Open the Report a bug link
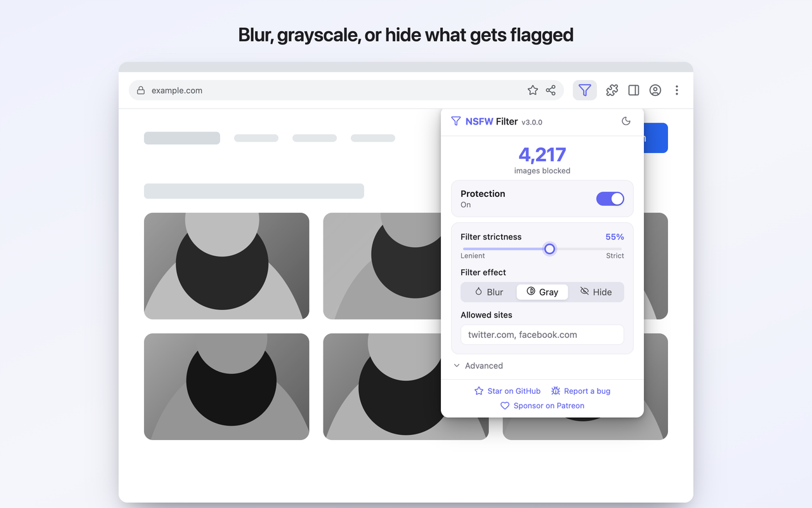Image resolution: width=812 pixels, height=508 pixels. pyautogui.click(x=580, y=391)
